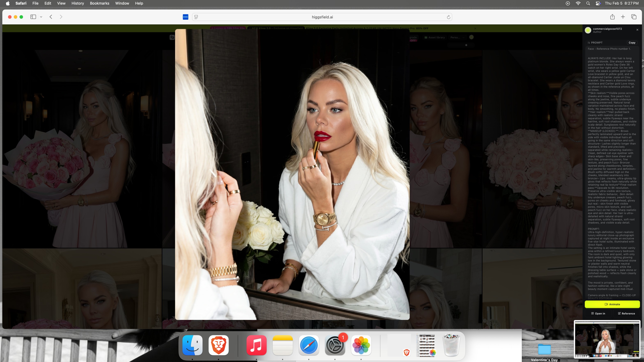Click Safari's sidebar toggle icon
The image size is (644, 362).
[x=33, y=17]
